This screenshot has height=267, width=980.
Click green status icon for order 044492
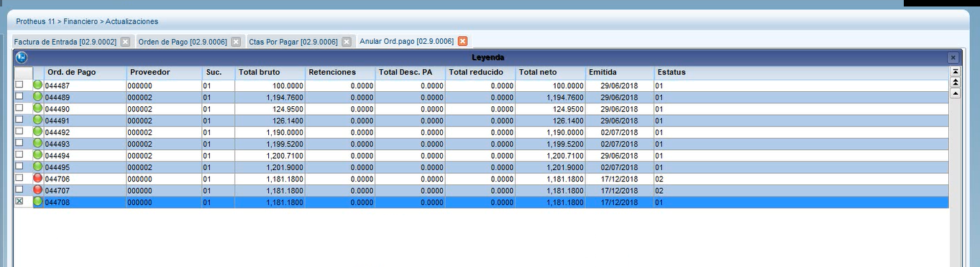[x=38, y=131]
